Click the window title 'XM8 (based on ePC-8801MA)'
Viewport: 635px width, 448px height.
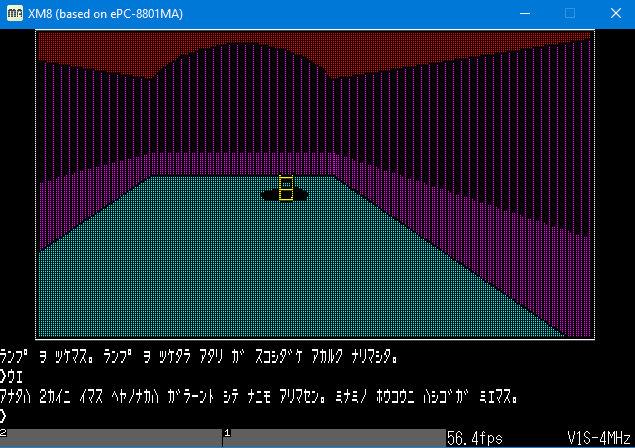point(105,14)
